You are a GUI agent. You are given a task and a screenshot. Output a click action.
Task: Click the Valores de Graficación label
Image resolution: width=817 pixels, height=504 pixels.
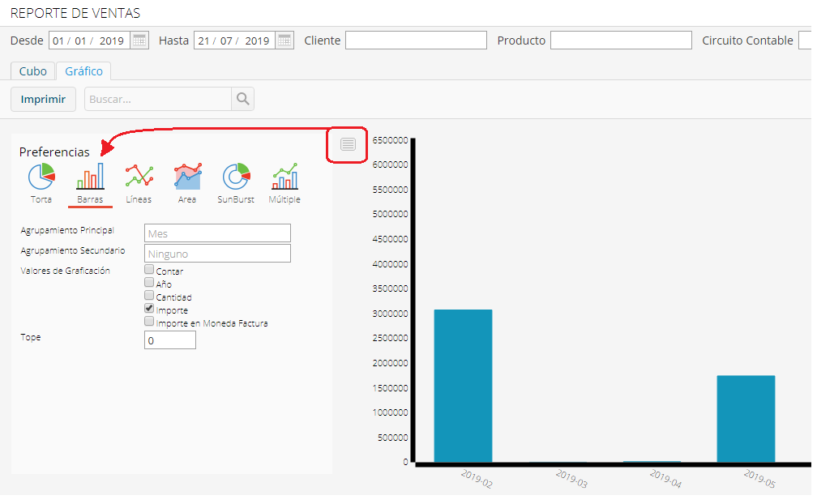click(x=65, y=271)
